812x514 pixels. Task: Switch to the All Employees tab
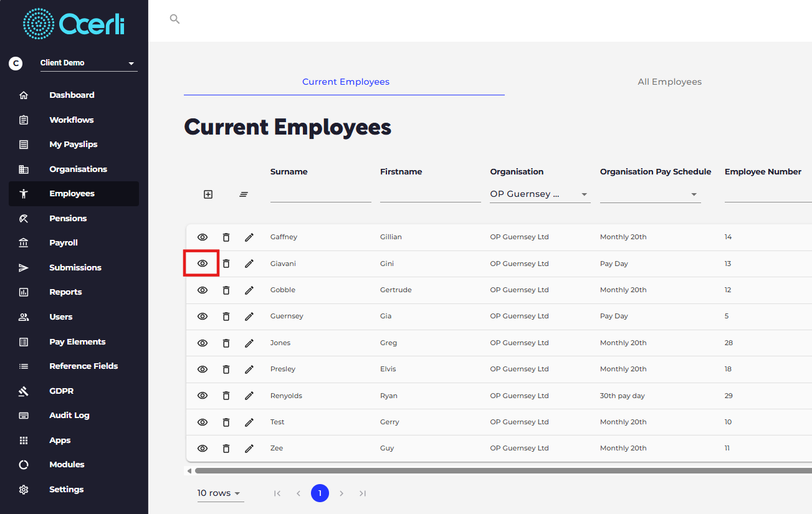click(x=670, y=82)
